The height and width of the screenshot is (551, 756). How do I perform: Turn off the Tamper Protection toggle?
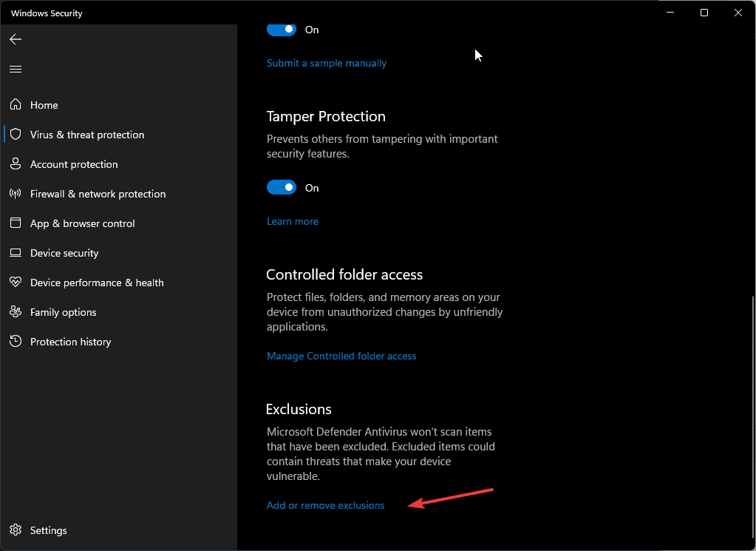click(x=282, y=188)
